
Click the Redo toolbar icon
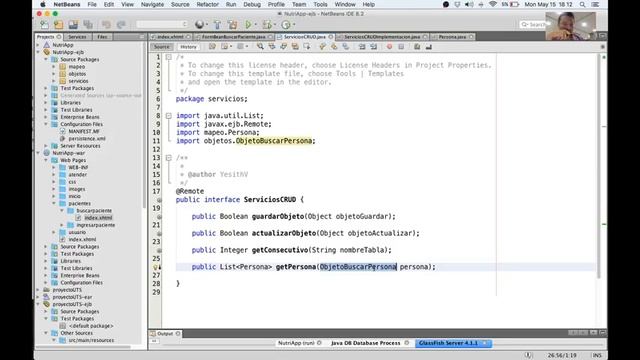121,25
